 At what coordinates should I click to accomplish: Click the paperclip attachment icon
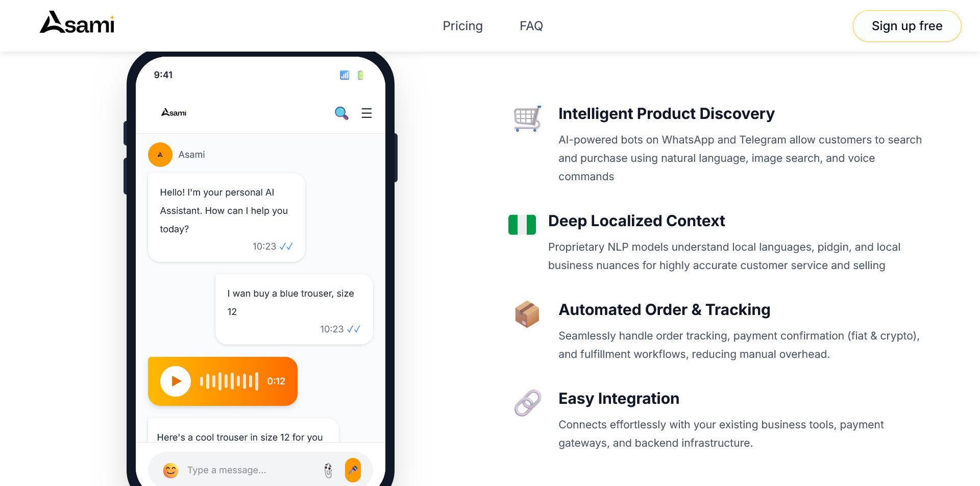[x=328, y=470]
